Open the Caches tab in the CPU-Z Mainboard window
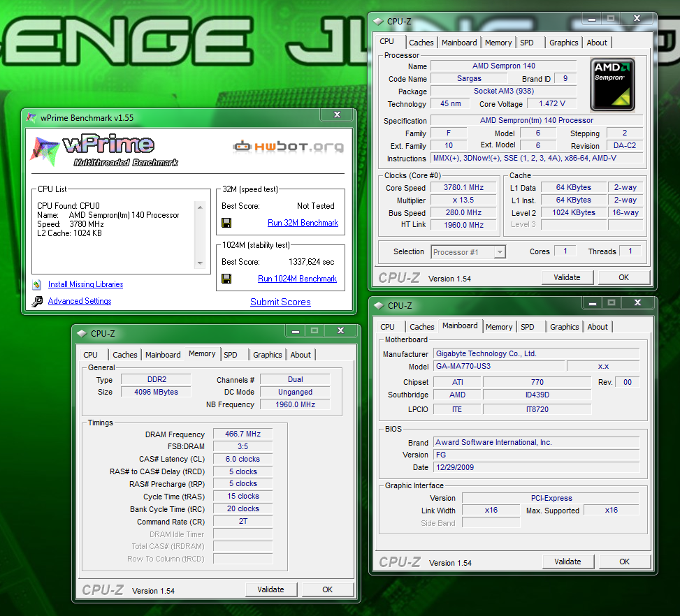Screen dimensions: 680x616 [421, 327]
